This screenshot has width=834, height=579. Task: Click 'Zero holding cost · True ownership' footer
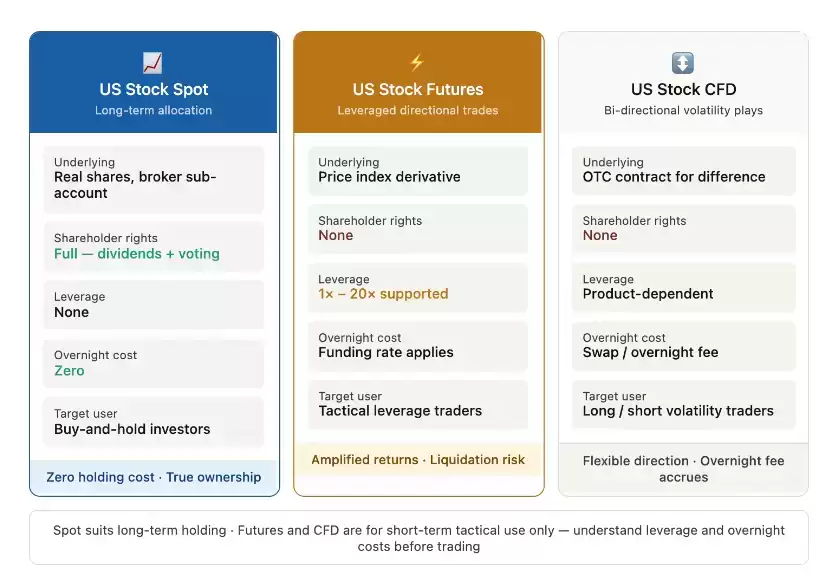click(154, 477)
